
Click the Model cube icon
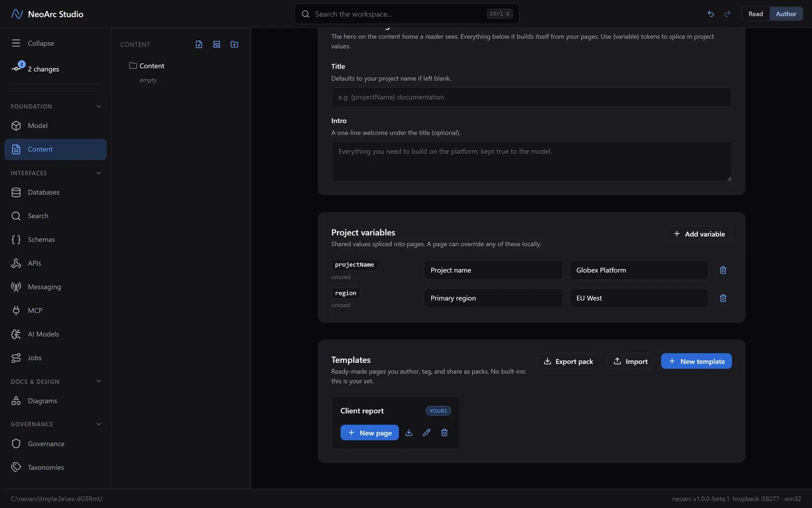(16, 125)
